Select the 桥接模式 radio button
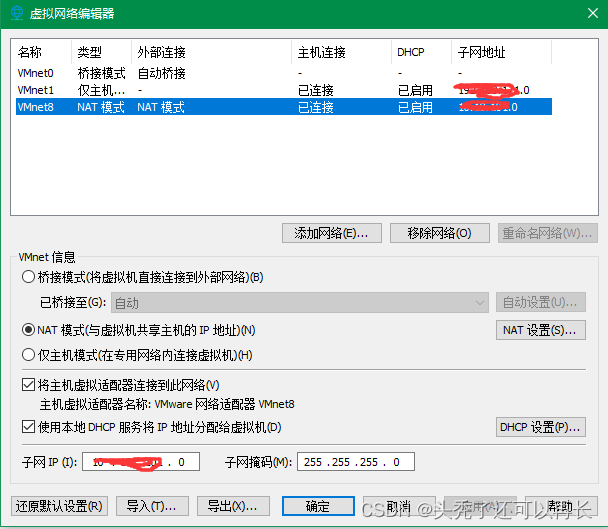 [x=28, y=277]
